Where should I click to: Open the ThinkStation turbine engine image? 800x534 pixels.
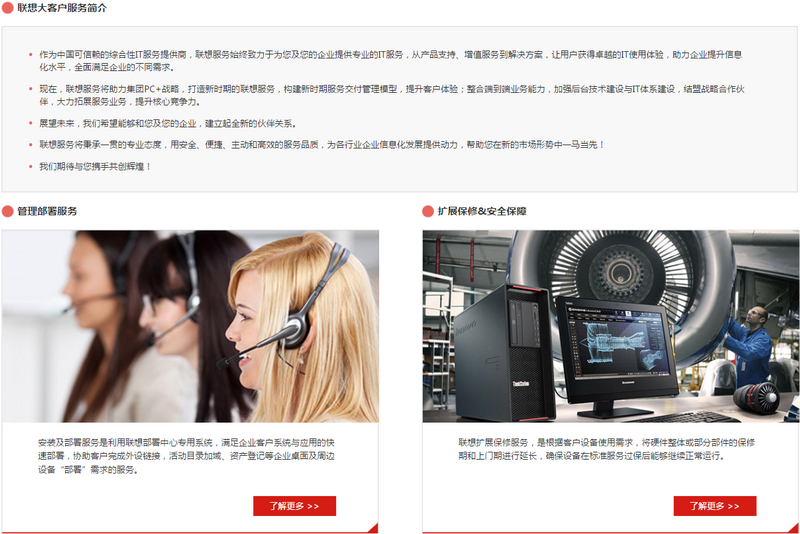(611, 326)
